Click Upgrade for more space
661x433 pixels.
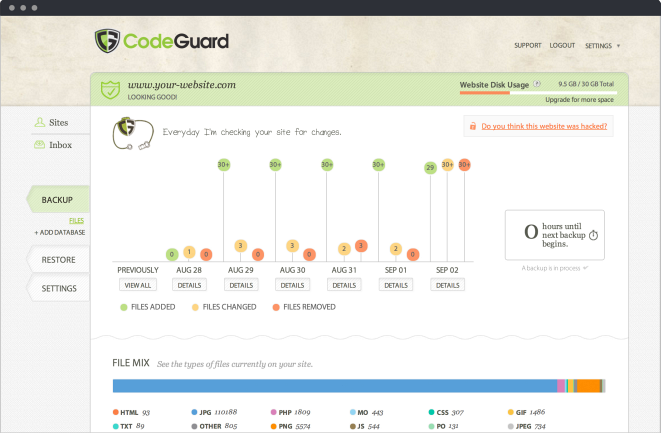579,100
